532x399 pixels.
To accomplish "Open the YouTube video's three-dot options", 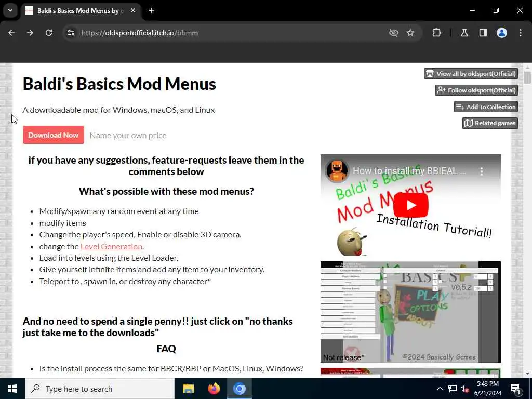I will click(x=482, y=171).
